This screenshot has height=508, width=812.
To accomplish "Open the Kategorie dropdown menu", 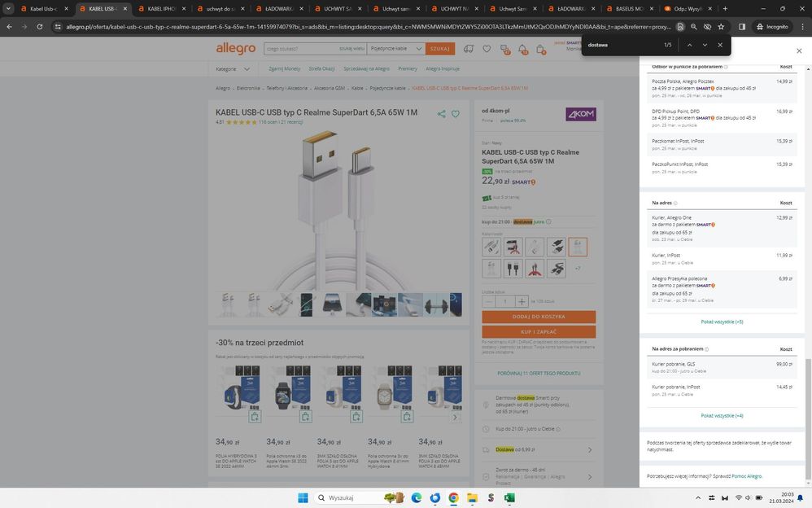I will [x=229, y=69].
